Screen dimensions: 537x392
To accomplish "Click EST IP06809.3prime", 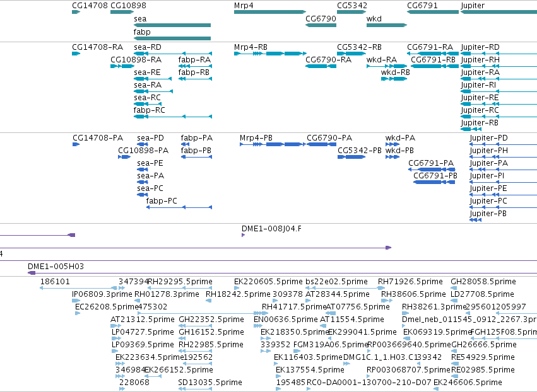I will [x=76, y=301].
